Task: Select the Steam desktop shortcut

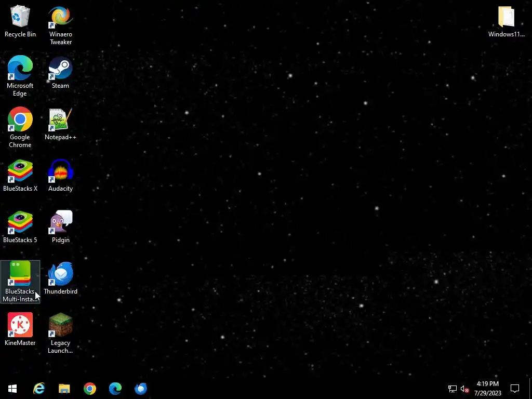Action: click(x=60, y=73)
